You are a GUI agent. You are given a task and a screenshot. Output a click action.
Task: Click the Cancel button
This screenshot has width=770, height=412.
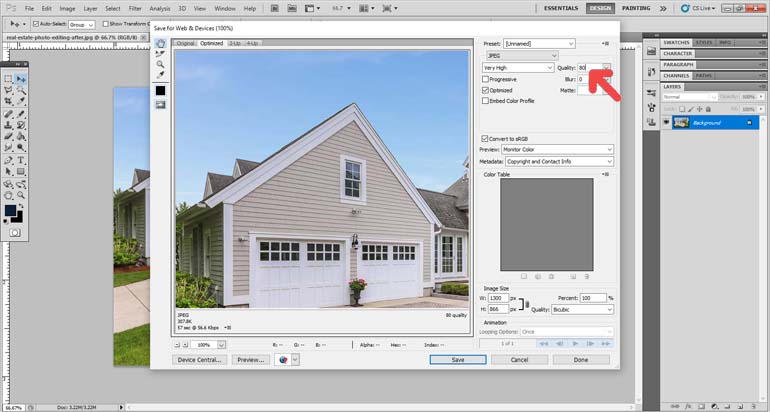pos(519,360)
